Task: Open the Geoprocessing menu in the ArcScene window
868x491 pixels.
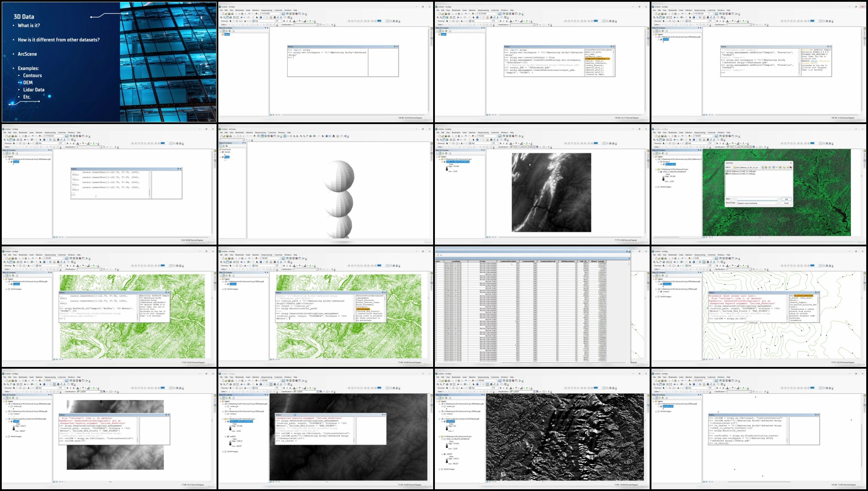Action: (260, 133)
